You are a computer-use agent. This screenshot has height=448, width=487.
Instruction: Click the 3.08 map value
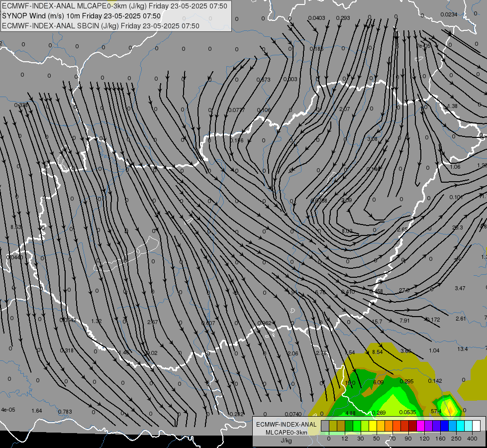click(x=373, y=139)
